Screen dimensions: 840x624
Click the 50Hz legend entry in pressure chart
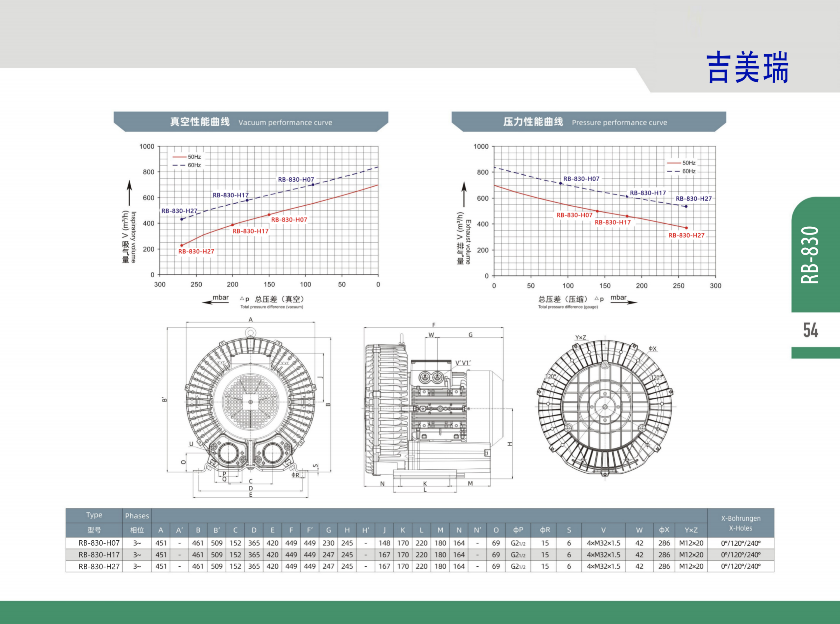(x=681, y=163)
